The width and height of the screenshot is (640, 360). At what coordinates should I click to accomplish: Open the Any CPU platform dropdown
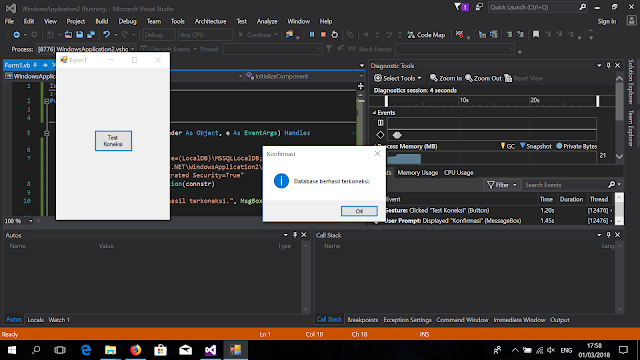205,35
